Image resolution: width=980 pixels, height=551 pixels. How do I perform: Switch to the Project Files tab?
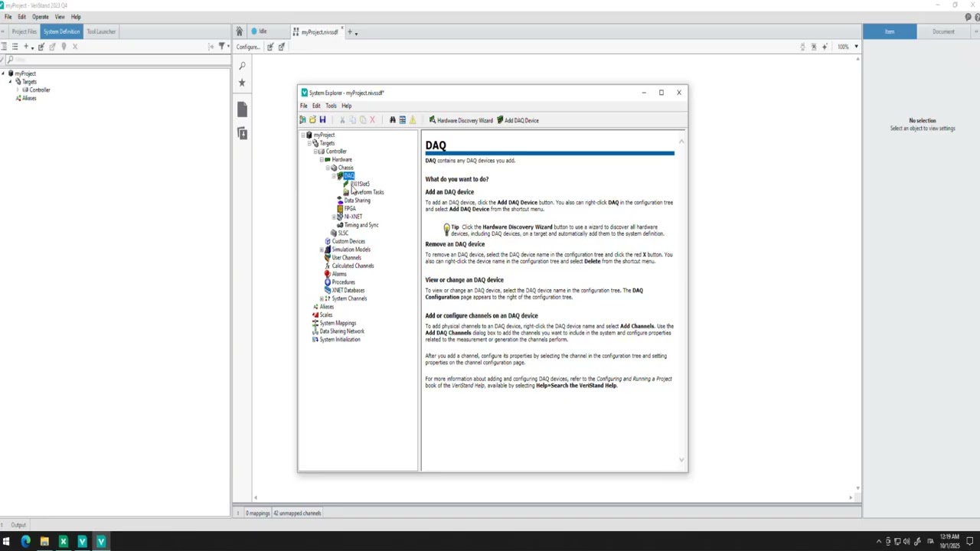click(24, 31)
